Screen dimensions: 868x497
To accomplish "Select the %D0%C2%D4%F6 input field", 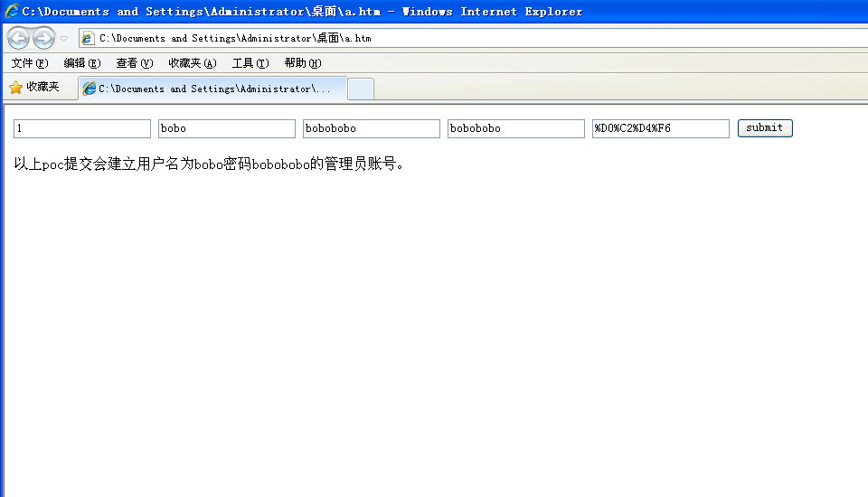I will click(x=660, y=128).
